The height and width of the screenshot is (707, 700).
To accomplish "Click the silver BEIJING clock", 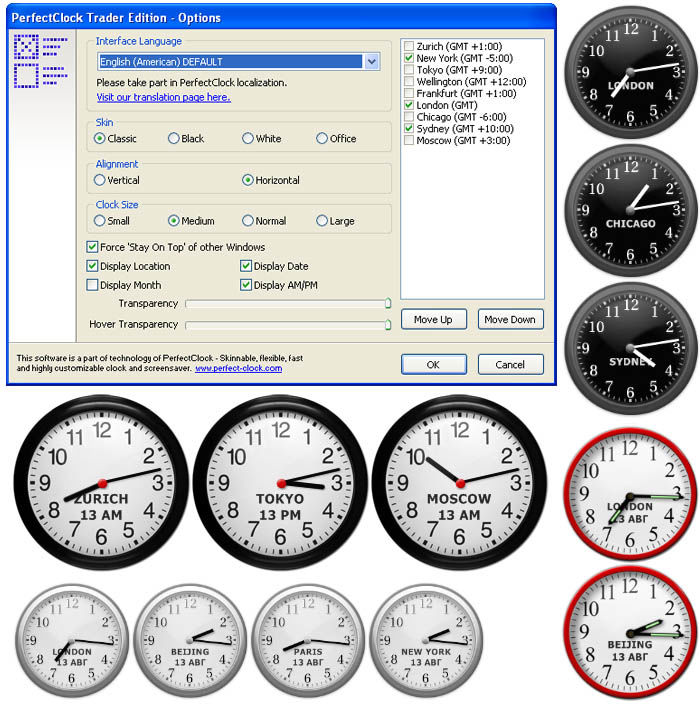I will point(190,641).
